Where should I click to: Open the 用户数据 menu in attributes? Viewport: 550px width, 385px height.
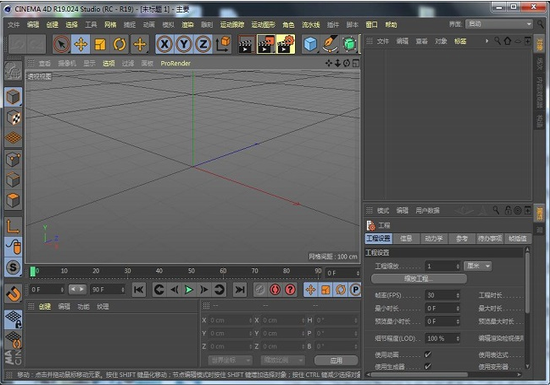(427, 210)
